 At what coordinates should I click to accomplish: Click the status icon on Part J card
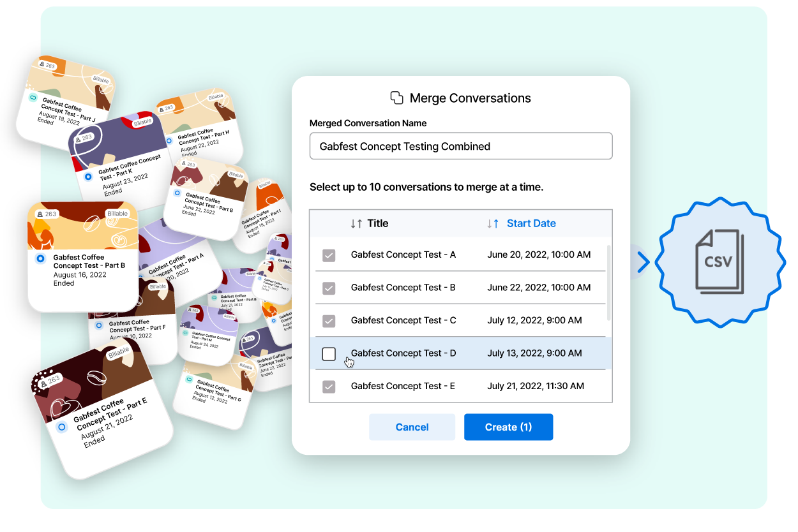[33, 97]
